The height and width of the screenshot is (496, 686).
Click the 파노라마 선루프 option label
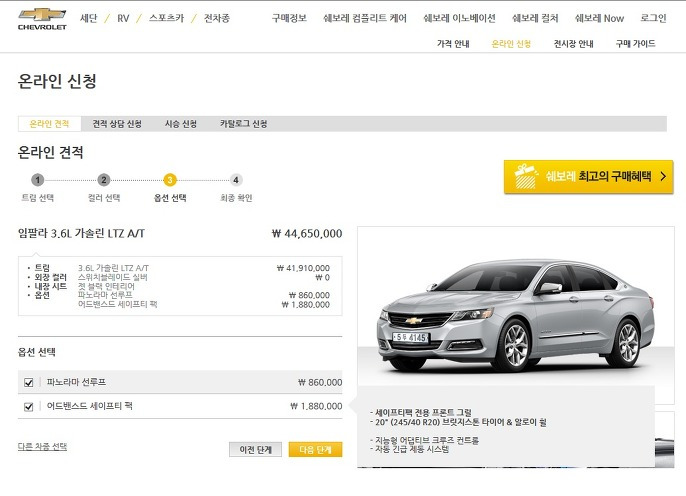(76, 382)
